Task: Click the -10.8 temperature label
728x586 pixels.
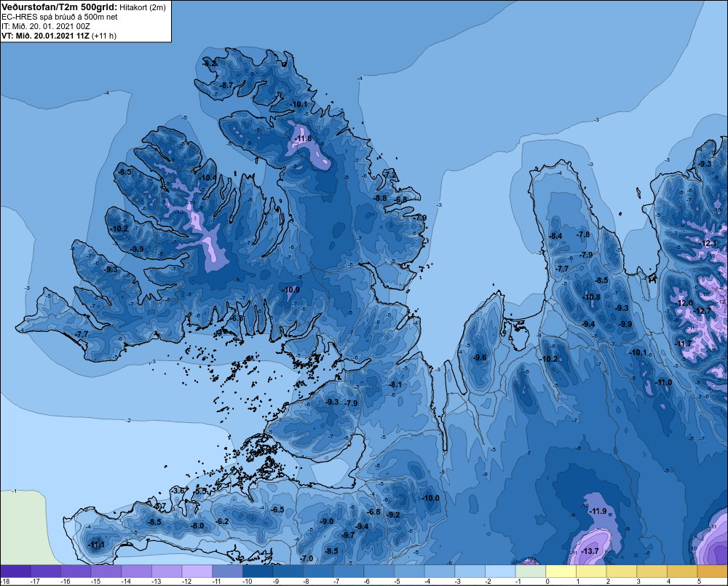Action: coord(591,297)
